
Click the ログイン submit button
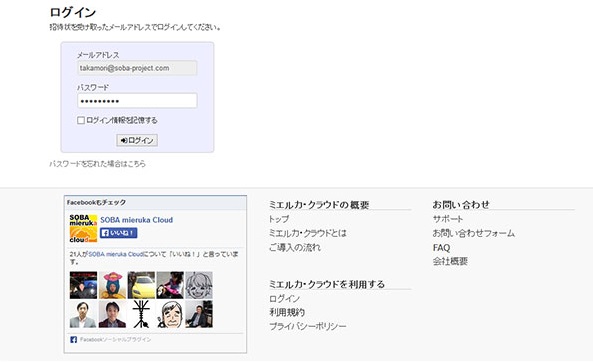(x=137, y=140)
